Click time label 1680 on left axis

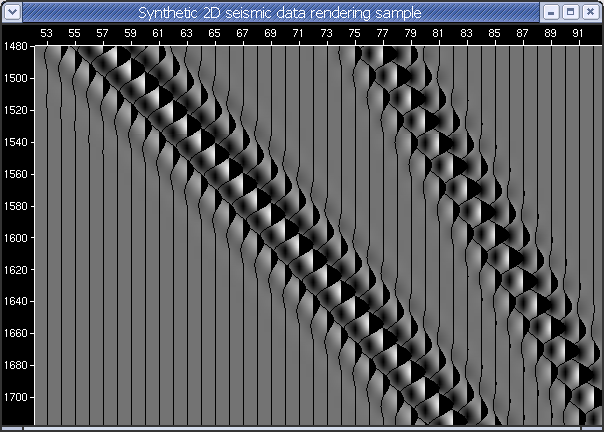16,365
